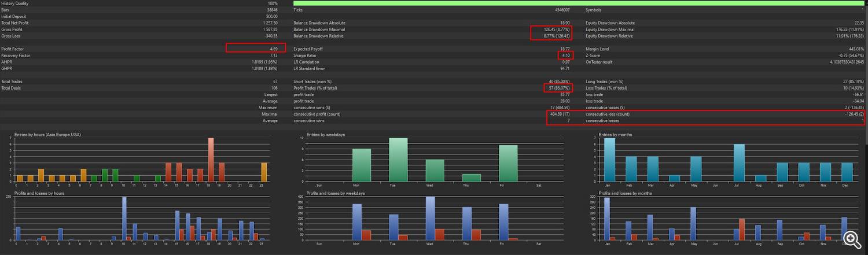Select the largest loss trade value -66.61
This screenshot has width=868, height=255.
(858, 94)
